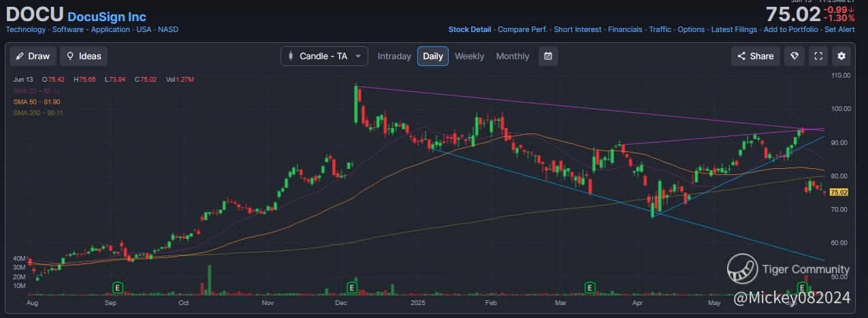
Task: Click the Software - Application industry link
Action: click(x=91, y=29)
